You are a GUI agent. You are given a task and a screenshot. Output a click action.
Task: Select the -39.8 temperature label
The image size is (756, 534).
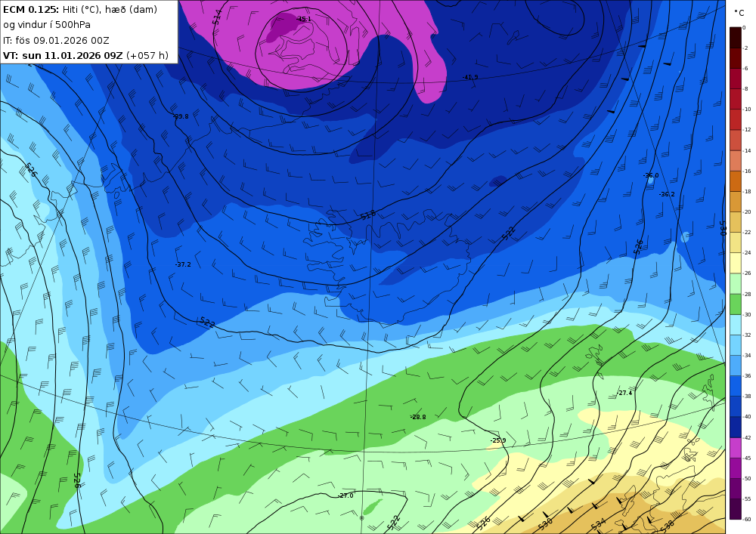(181, 116)
